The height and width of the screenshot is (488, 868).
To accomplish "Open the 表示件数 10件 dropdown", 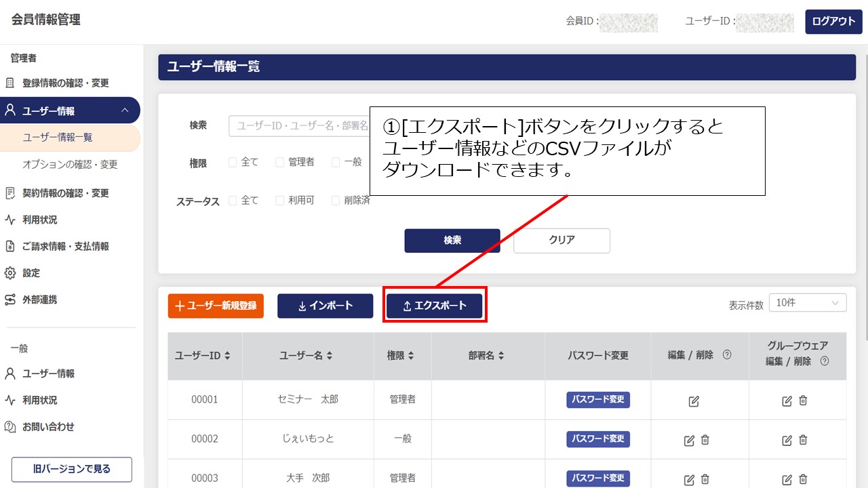I will click(807, 303).
